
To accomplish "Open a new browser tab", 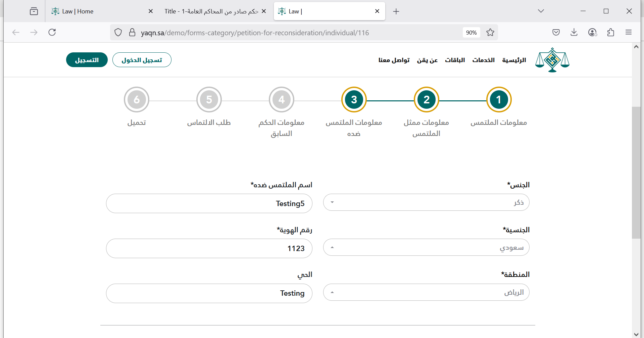I will point(396,11).
